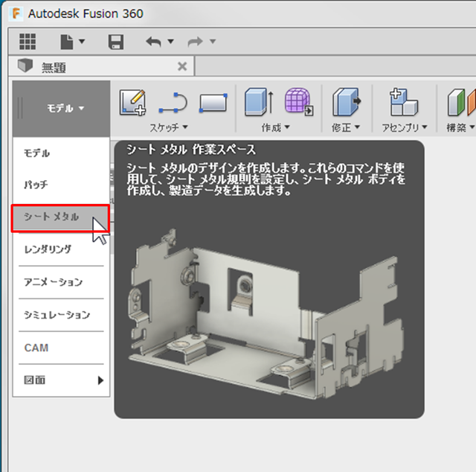The image size is (476, 472).
Task: Choose パッチ workspace entry
Action: (x=61, y=185)
